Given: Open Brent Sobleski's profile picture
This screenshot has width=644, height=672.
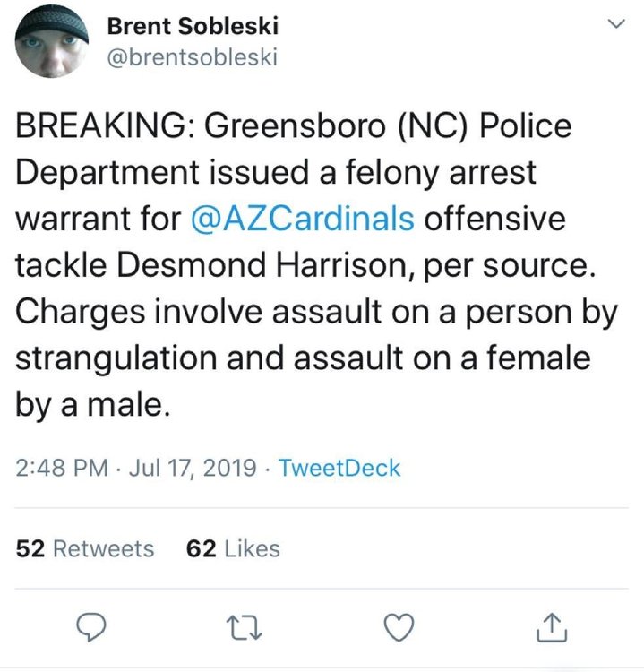Looking at the screenshot, I should point(51,41).
